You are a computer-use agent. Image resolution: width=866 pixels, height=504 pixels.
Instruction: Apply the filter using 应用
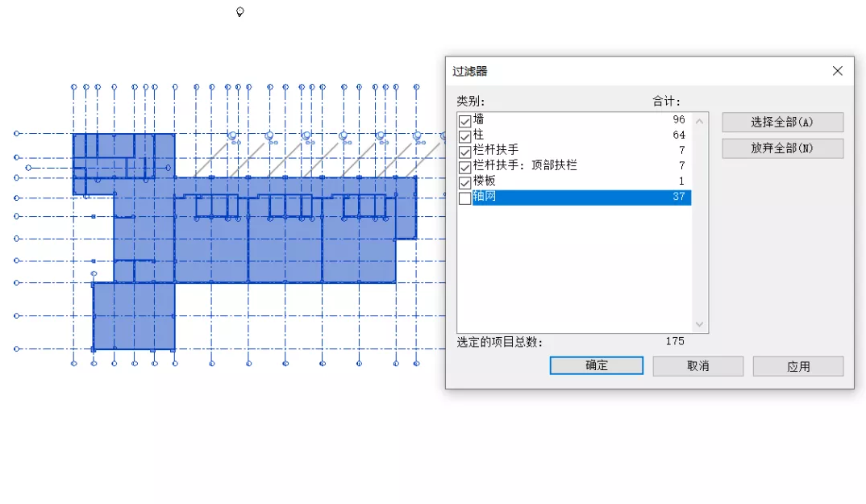[x=797, y=365]
